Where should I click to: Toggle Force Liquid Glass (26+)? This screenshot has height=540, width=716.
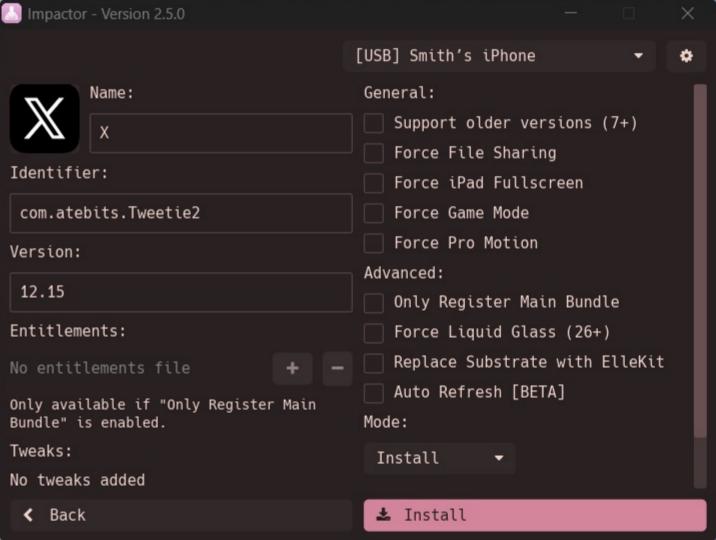374,333
